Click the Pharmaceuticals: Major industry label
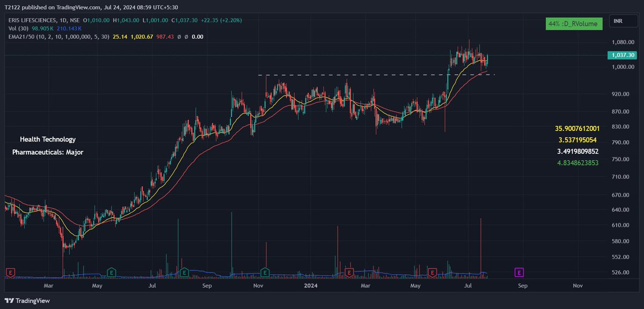 point(48,152)
